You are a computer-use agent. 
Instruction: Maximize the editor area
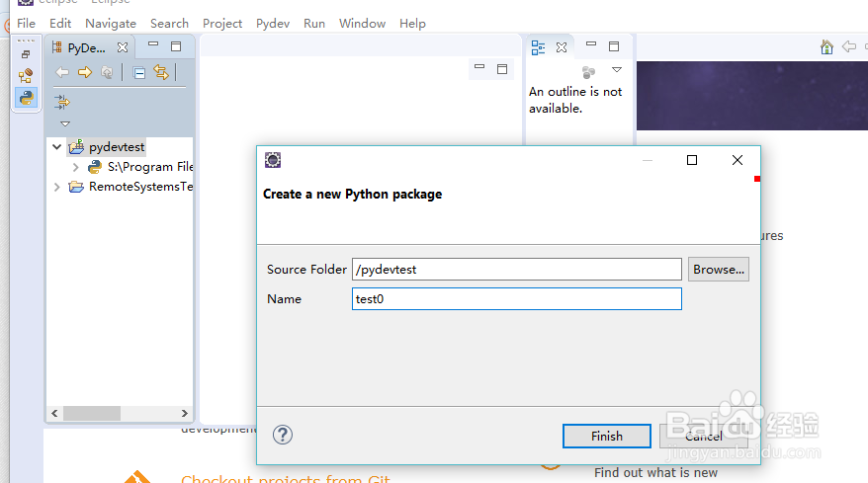[502, 69]
